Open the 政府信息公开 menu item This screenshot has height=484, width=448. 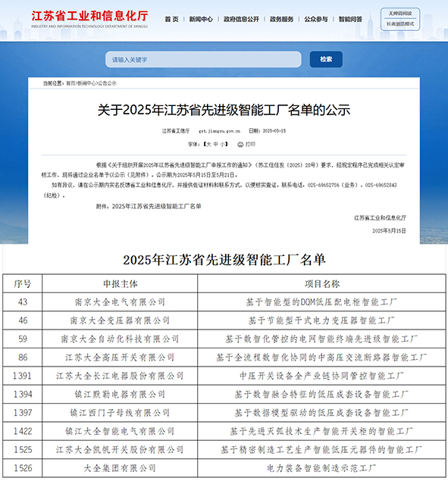[241, 19]
